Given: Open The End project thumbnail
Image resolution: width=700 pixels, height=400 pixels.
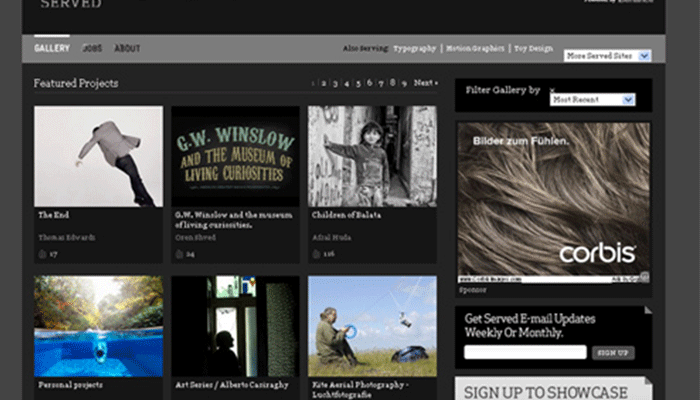Looking at the screenshot, I should (x=99, y=156).
